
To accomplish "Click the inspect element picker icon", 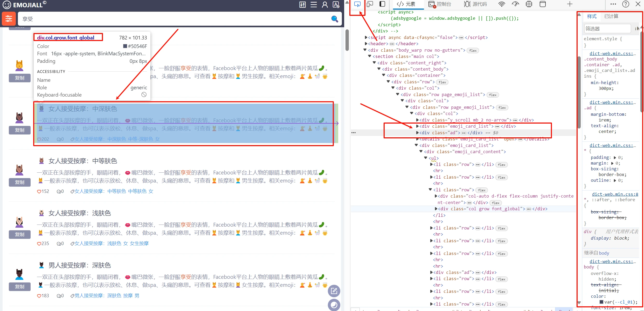I will (x=357, y=4).
